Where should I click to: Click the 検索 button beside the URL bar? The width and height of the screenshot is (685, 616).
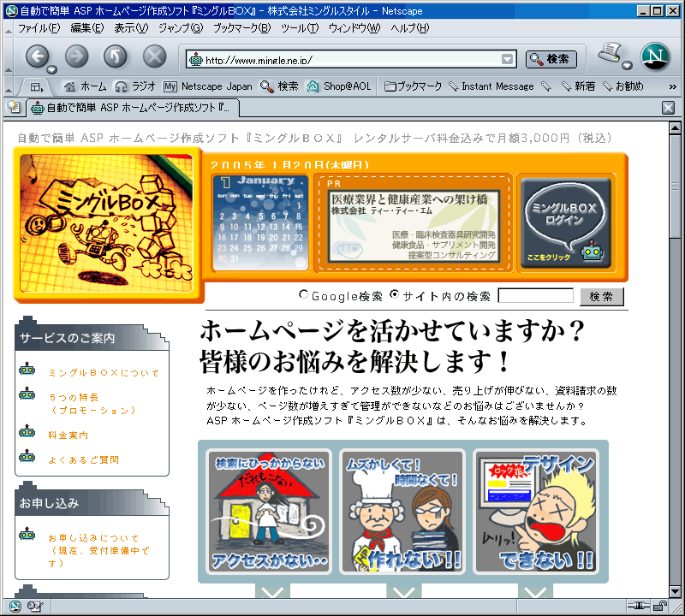pyautogui.click(x=551, y=59)
